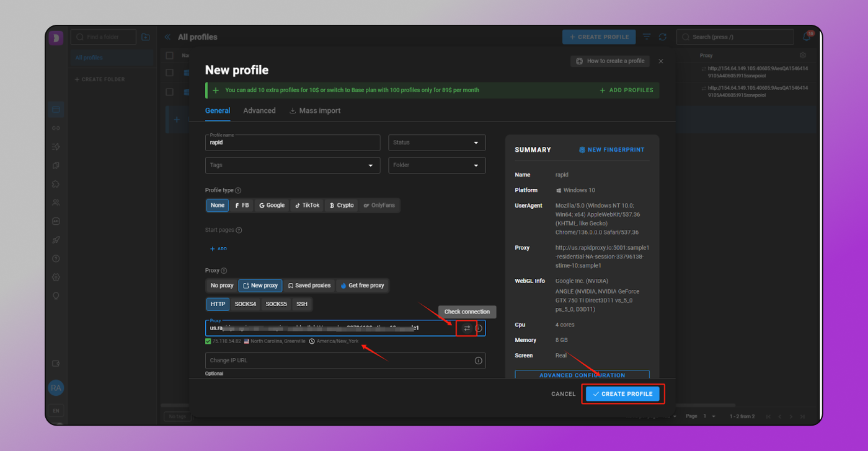Viewport: 868px width, 451px height.
Task: Open the extensions puzzle icon in sidebar
Action: 56,184
